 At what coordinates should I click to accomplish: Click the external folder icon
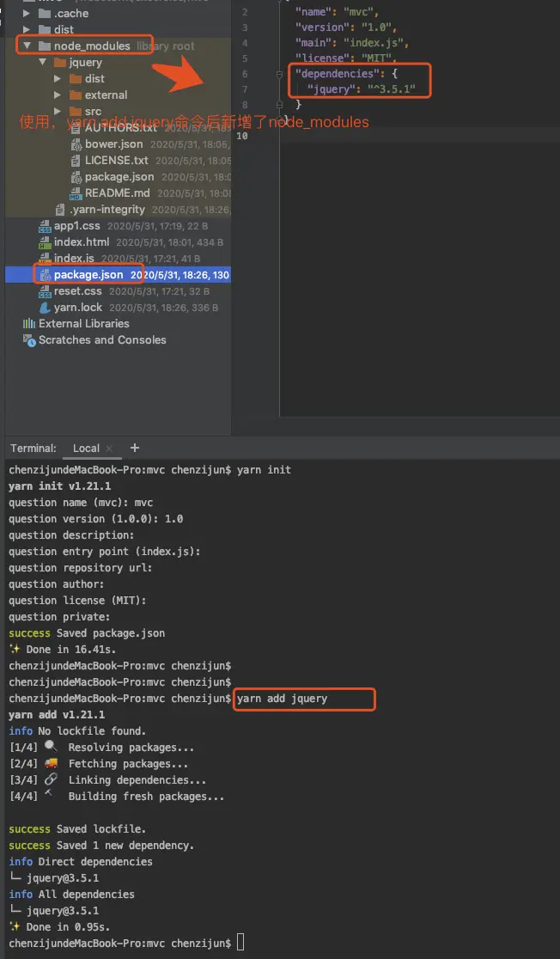click(76, 95)
